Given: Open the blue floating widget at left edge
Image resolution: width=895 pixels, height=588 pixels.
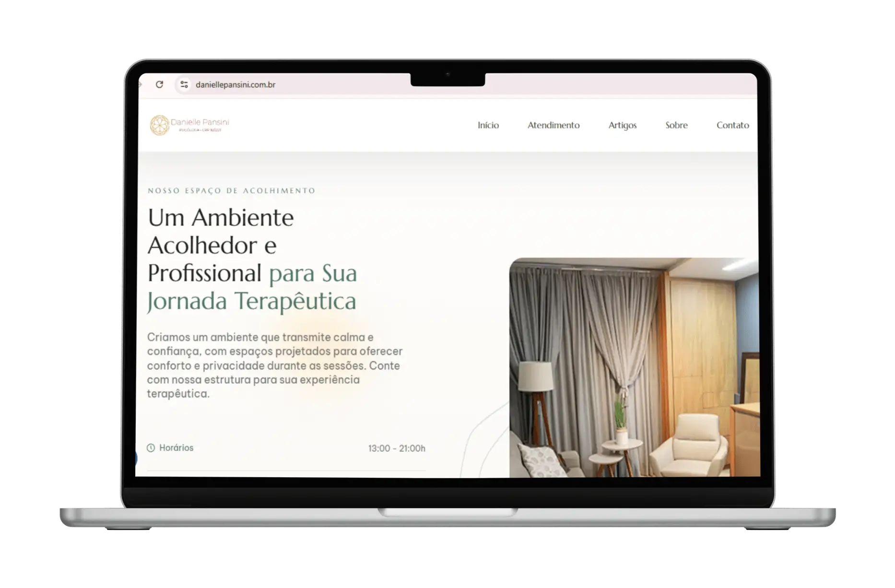Looking at the screenshot, I should [136, 459].
